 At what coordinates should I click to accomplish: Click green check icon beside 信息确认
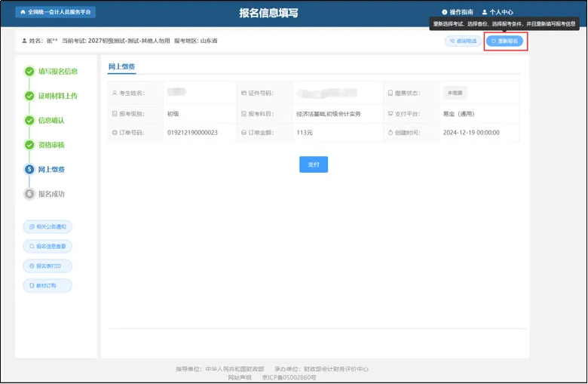(29, 121)
